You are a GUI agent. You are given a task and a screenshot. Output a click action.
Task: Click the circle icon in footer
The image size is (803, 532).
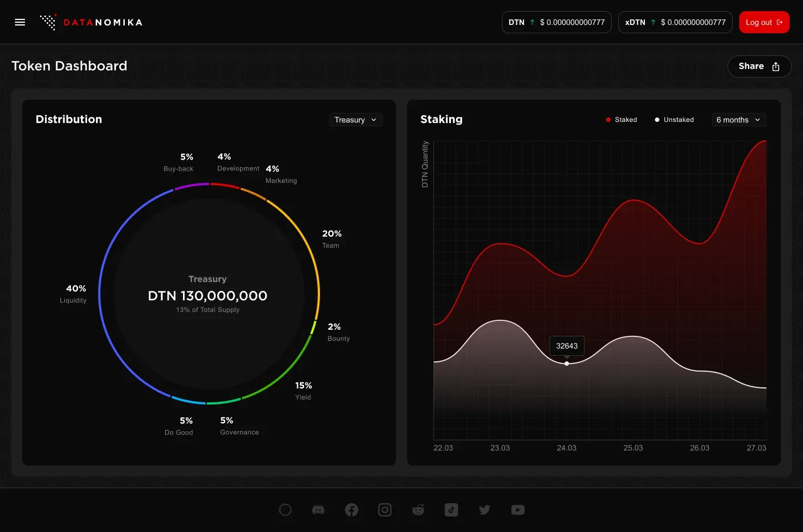(285, 510)
